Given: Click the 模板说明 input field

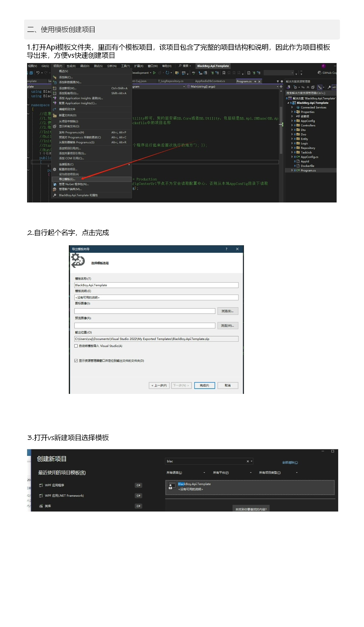Looking at the screenshot, I should click(156, 297).
